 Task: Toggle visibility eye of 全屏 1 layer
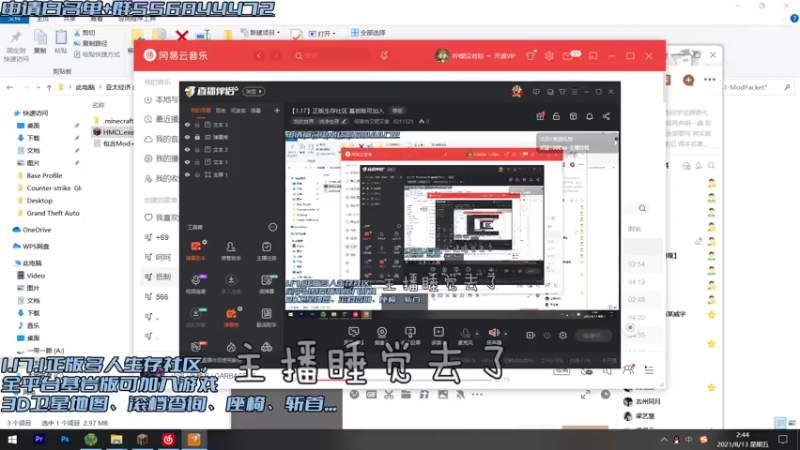coord(187,174)
